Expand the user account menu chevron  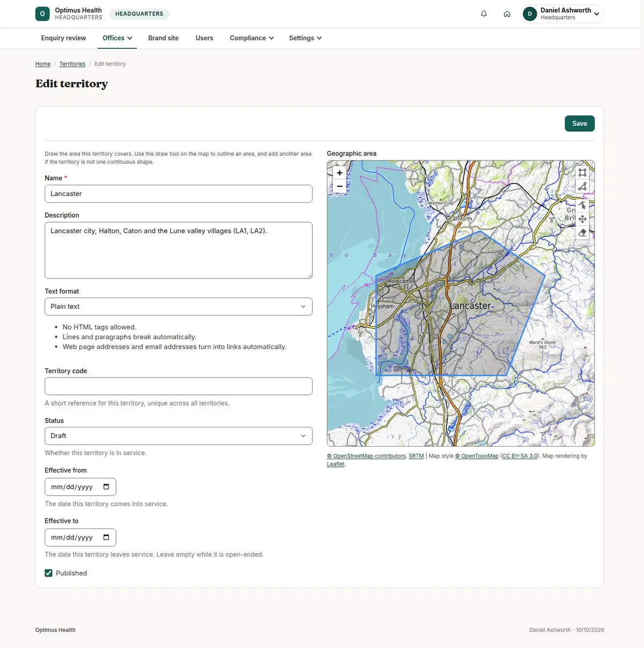(597, 14)
